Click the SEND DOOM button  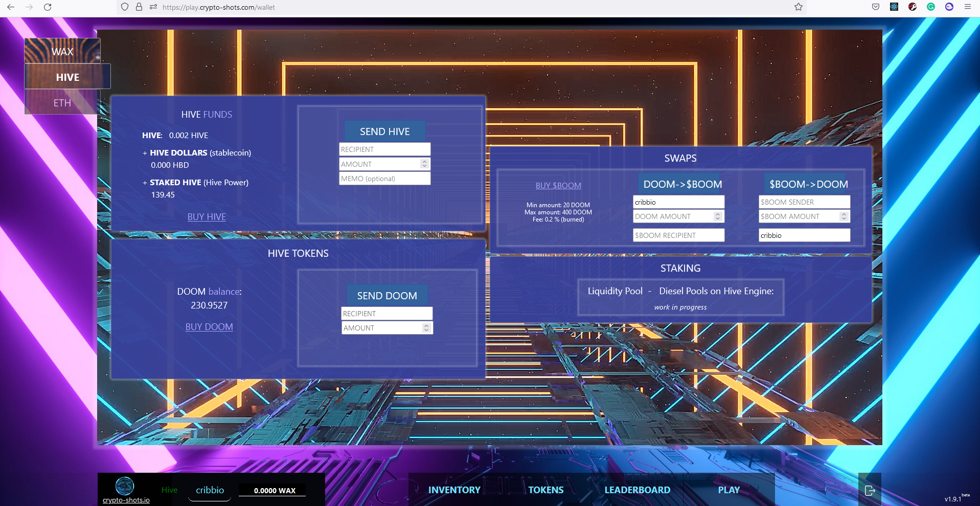[x=387, y=296]
